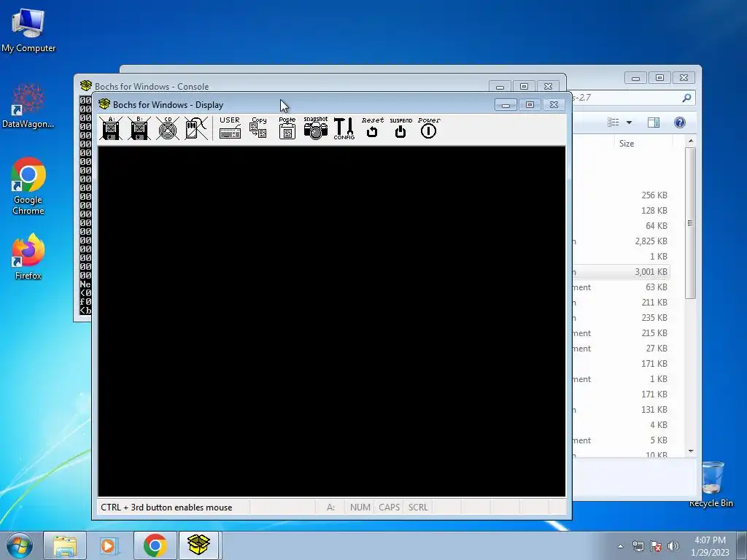Viewport: 747px width, 560px height.
Task: Click the Bochs Display window icon
Action: [104, 104]
